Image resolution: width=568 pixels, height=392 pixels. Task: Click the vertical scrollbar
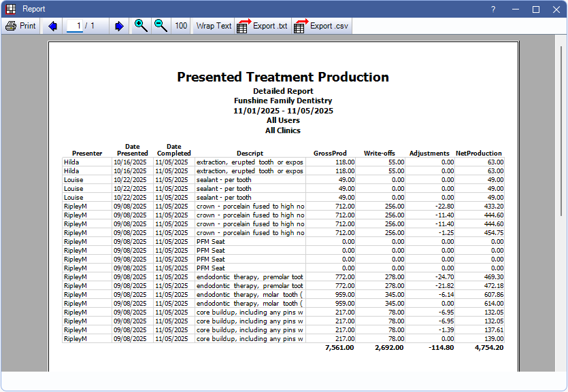click(562, 129)
